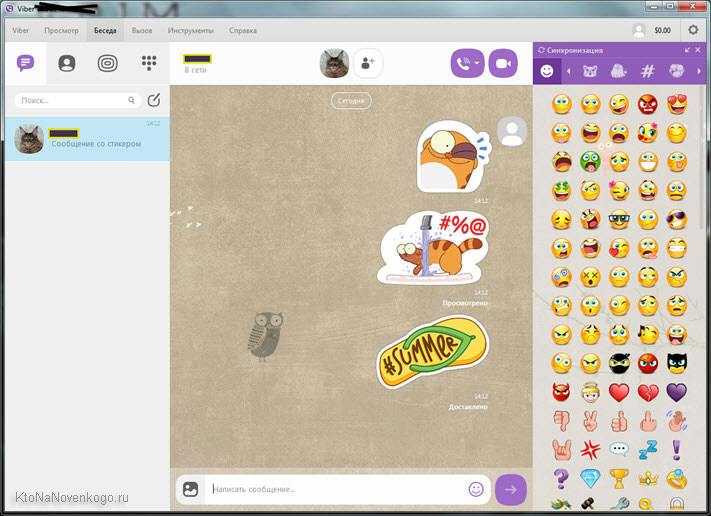The image size is (711, 516).
Task: Insert the red anger symbol emoticon
Action: [590, 450]
